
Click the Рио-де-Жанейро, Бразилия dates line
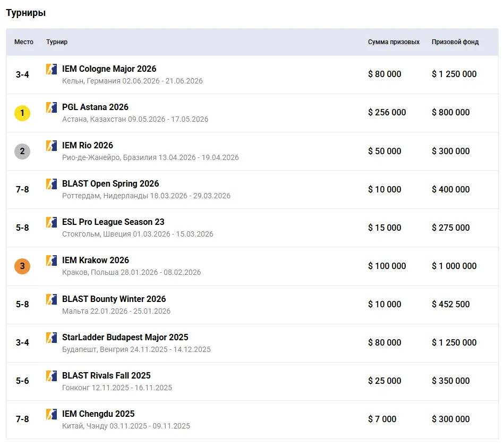coord(150,157)
